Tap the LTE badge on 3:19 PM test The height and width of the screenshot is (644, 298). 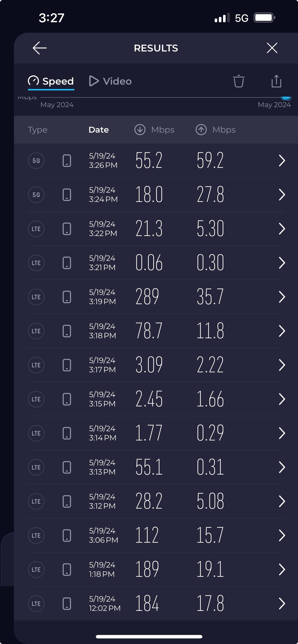pyautogui.click(x=36, y=297)
